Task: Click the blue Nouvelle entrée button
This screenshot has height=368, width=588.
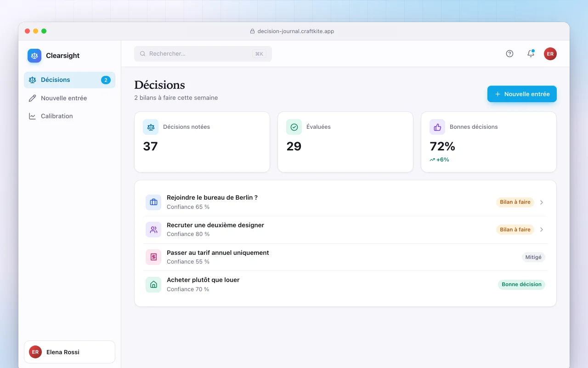Action: (522, 94)
